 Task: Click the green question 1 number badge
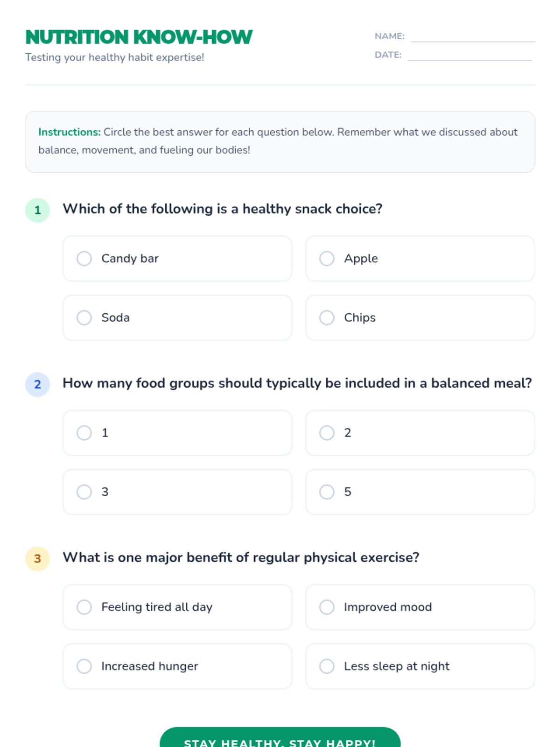37,210
